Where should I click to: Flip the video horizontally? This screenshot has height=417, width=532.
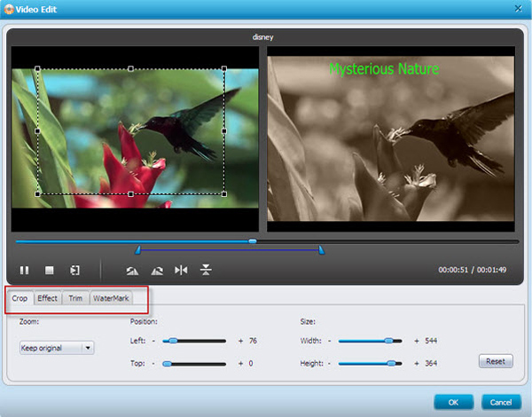click(x=181, y=271)
